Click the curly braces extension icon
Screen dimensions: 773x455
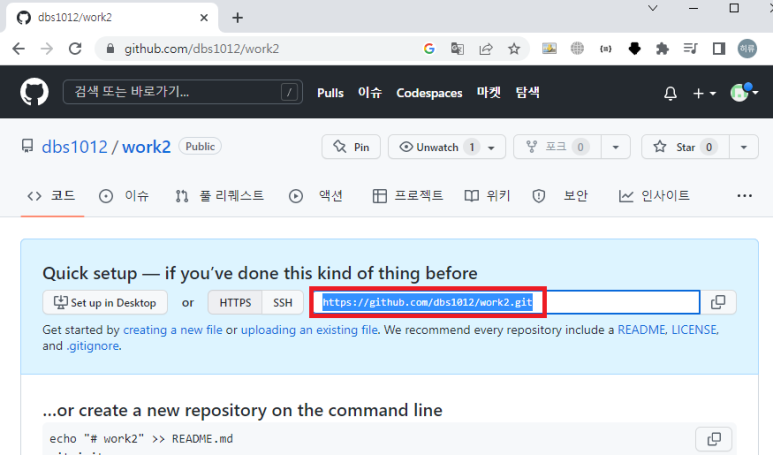[605, 49]
